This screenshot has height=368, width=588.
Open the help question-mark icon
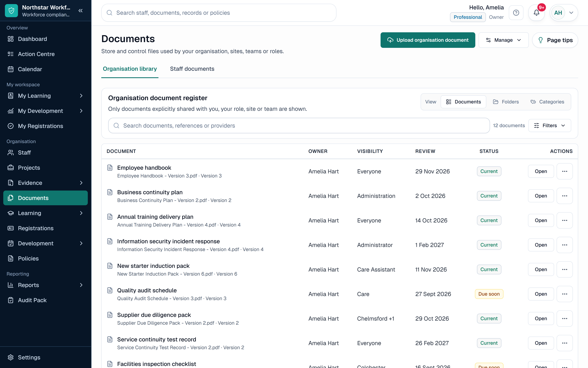(516, 13)
